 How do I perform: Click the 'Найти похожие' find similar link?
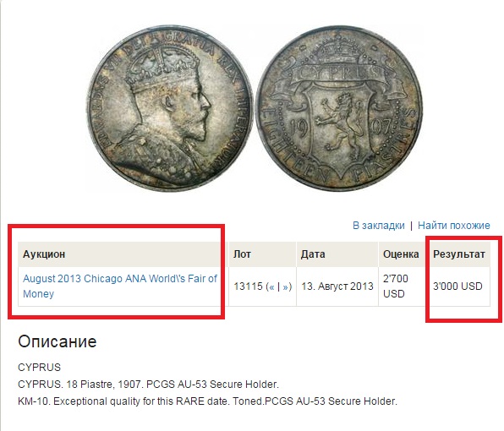[453, 226]
